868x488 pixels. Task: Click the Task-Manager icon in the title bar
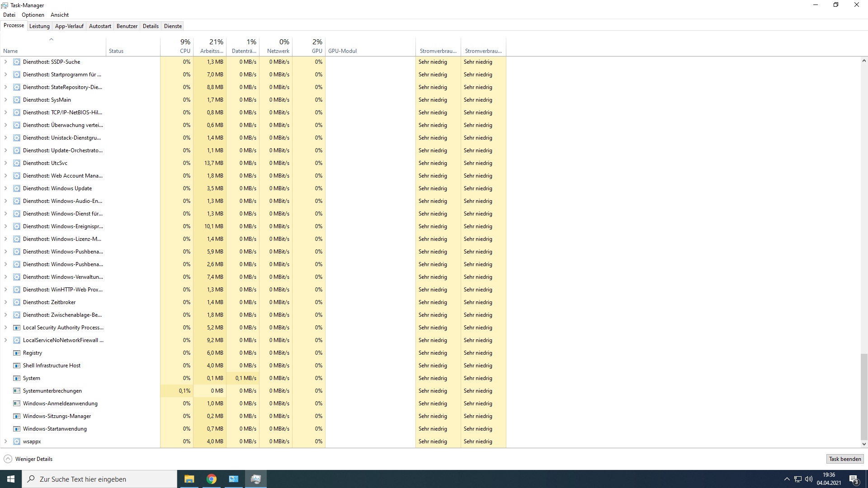click(5, 5)
